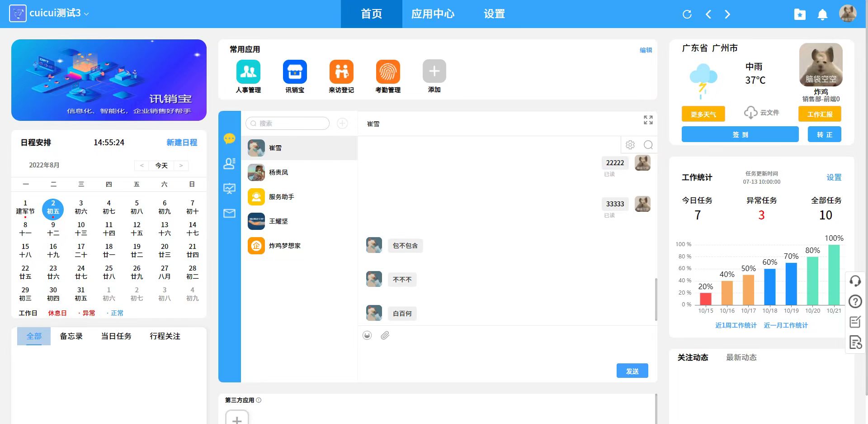View 近一月工作统计

coord(786,325)
